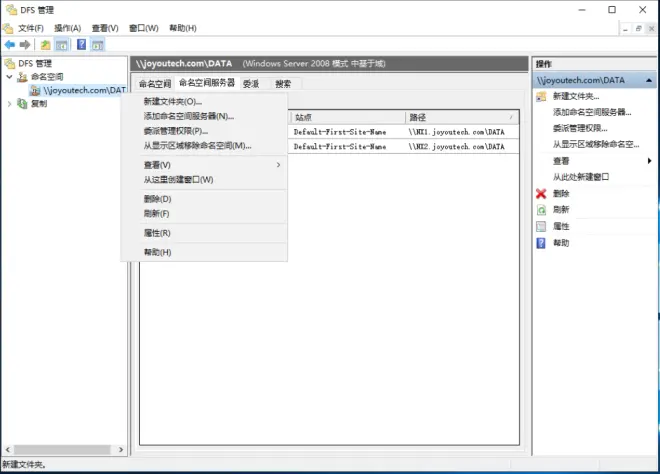660x474 pixels.
Task: Open the 查看(V) menu in menu bar
Action: 105,28
